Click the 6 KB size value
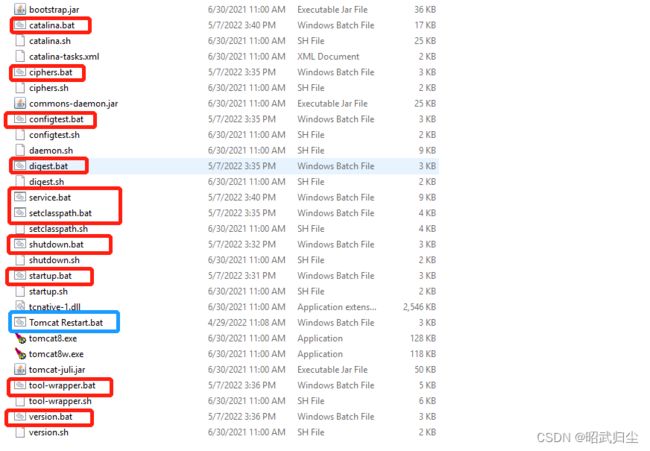Image resolution: width=650 pixels, height=451 pixels. click(427, 401)
